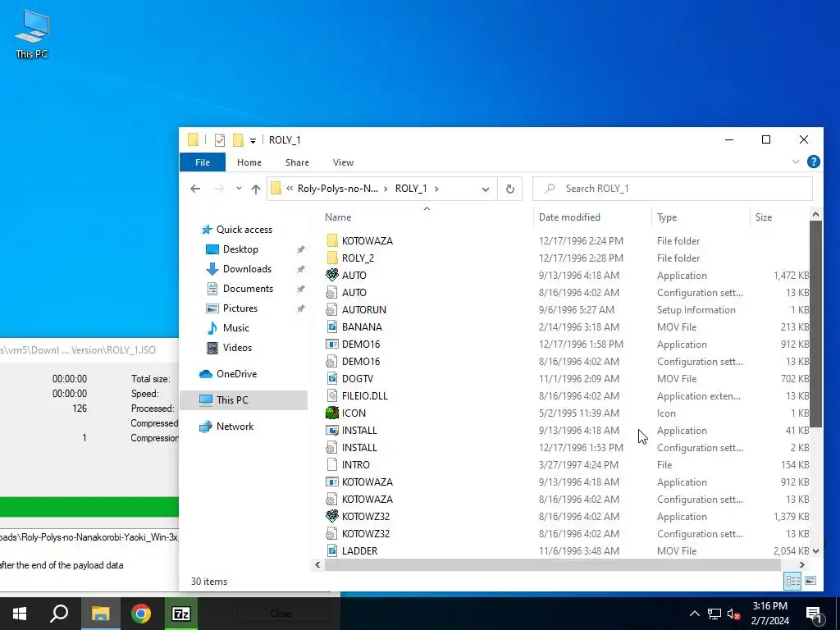Open the Windows Start menu
Screen dimensions: 840x630
(x=20, y=614)
